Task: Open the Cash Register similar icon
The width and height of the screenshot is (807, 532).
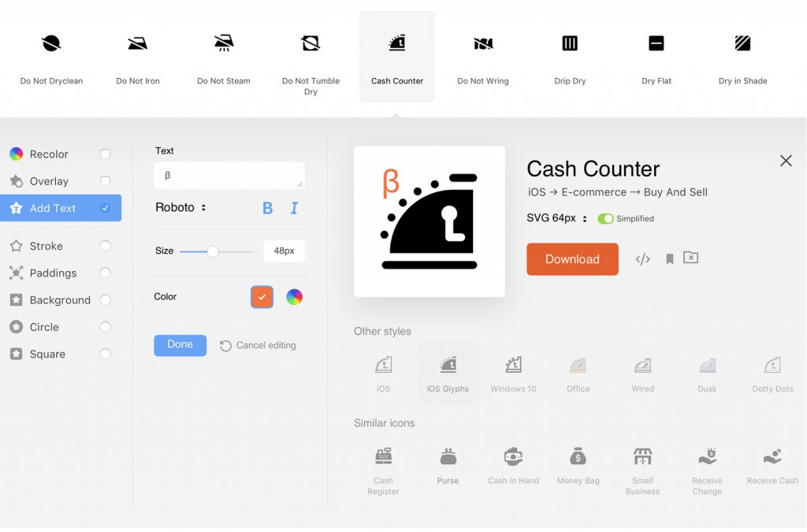Action: tap(383, 457)
